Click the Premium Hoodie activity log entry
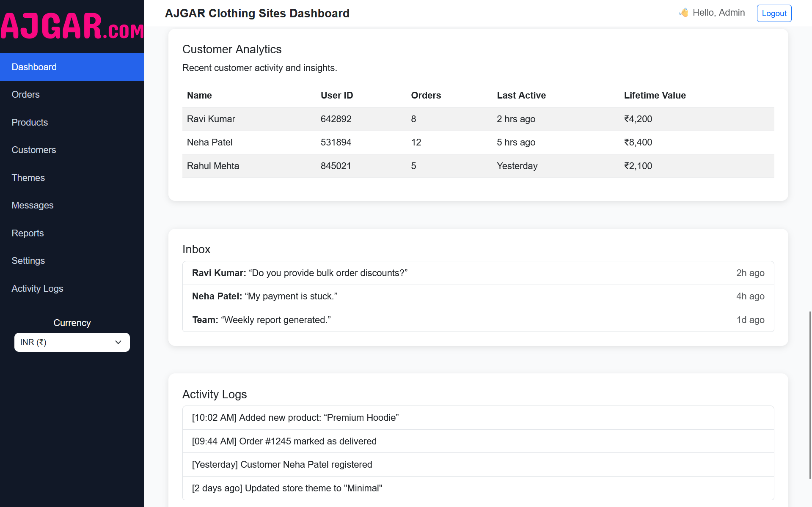Screen dimensions: 812x507 coord(478,418)
